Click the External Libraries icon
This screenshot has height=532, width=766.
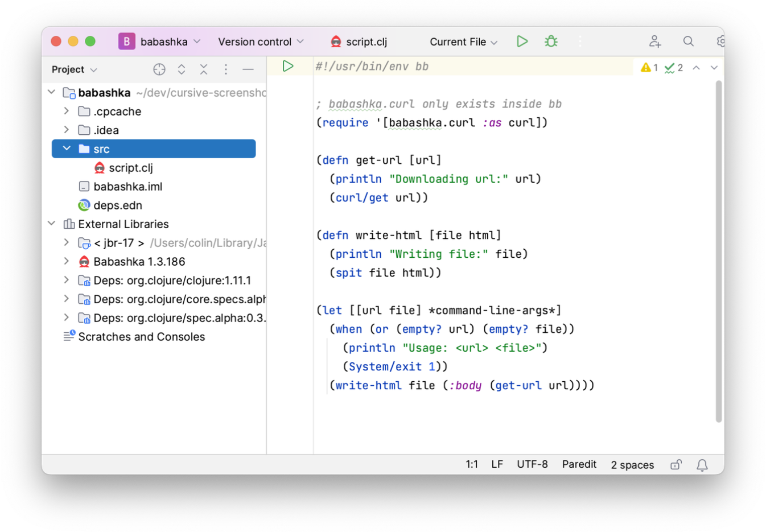coord(69,224)
